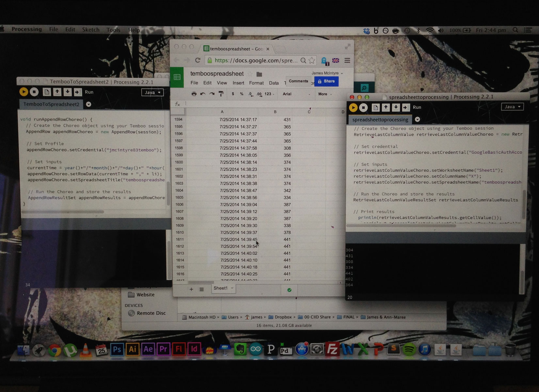
Task: Run the spreadsheettoprocessing sketch with the play button
Action: click(x=353, y=107)
